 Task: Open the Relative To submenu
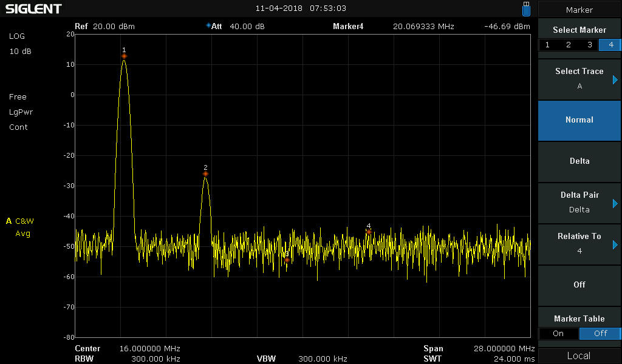[579, 244]
